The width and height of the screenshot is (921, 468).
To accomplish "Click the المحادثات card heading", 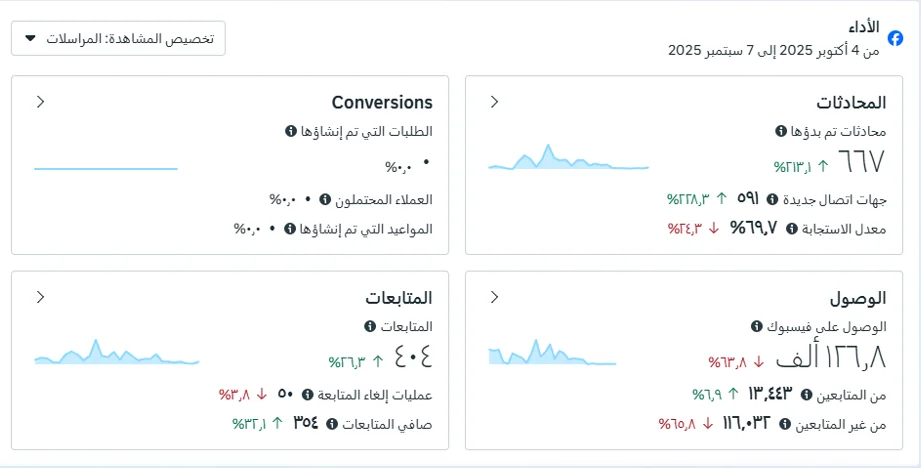I will click(x=851, y=102).
